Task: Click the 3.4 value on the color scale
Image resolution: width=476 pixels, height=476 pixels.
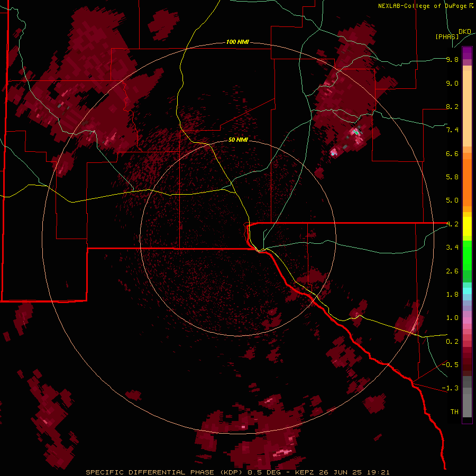Action: click(452, 248)
